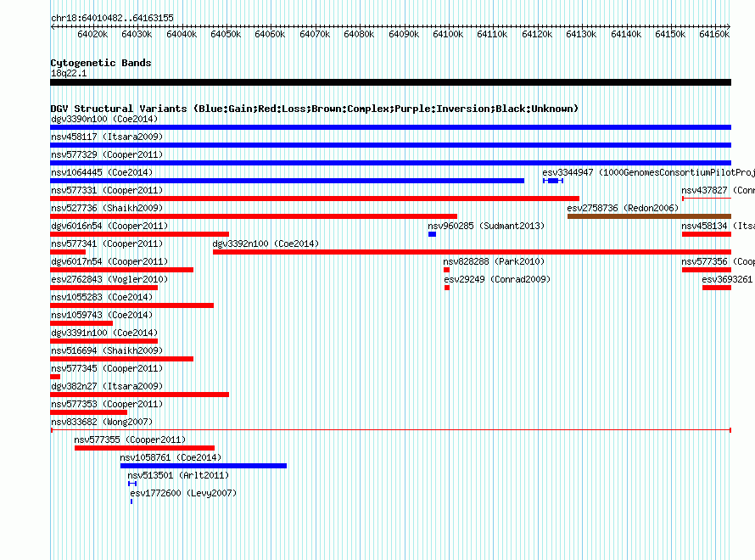Select the Cytogenetic Bands track title
Image resolution: width=755 pixels, height=560 pixels.
[x=101, y=63]
